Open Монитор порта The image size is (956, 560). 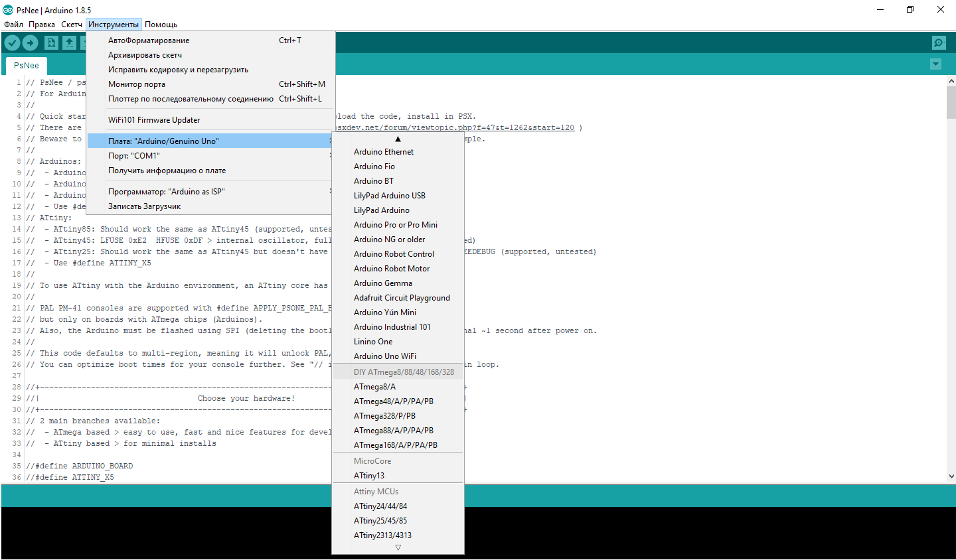click(211, 84)
